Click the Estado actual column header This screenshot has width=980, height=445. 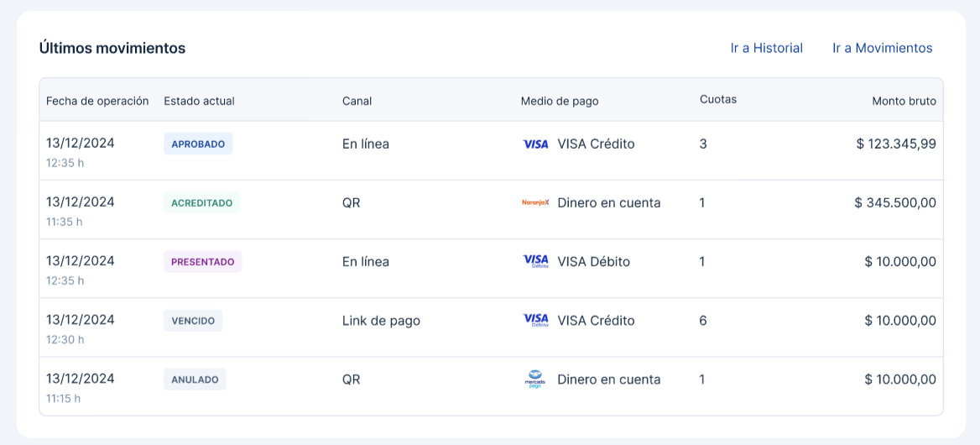pos(199,101)
